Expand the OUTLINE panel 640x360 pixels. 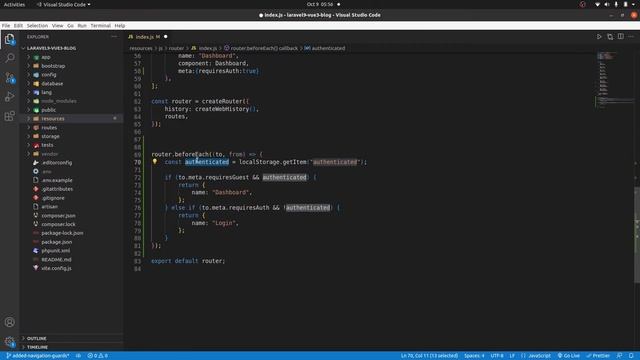[x=36, y=338]
